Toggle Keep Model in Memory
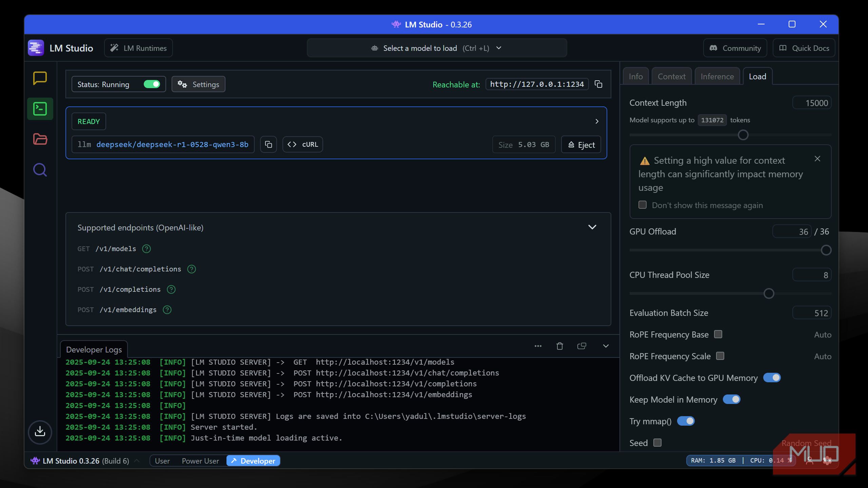Viewport: 868px width, 488px height. coord(731,399)
